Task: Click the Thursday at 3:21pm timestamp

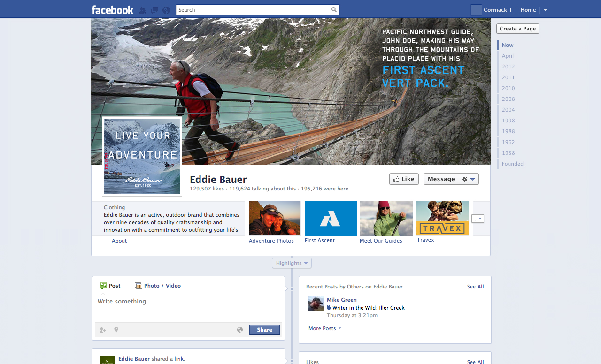Action: pos(352,315)
